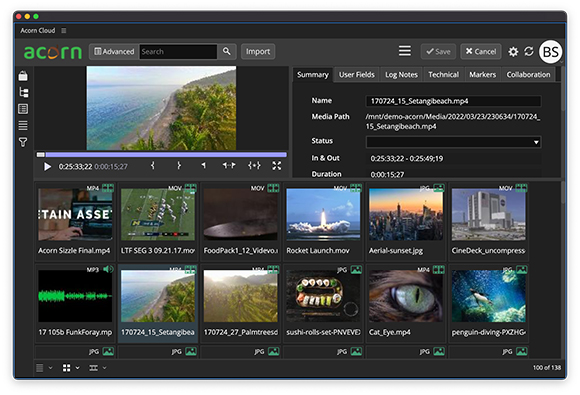Screen dimensions: 580x395
Task: Click the Duration value 0:00:15:27
Action: 387,175
